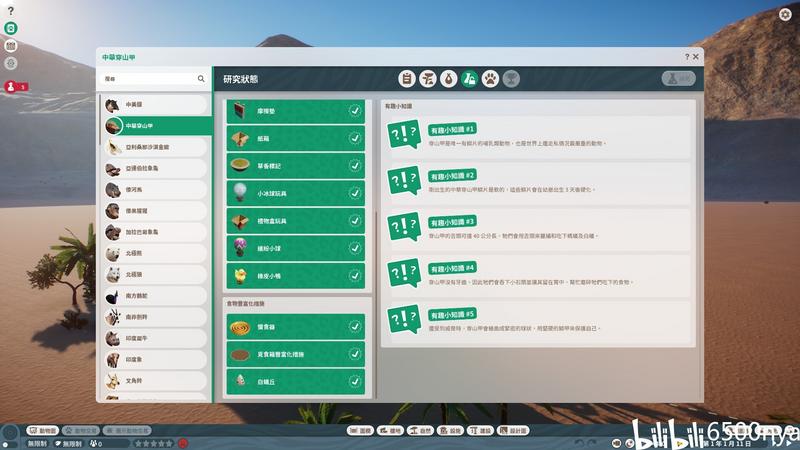Screen dimensions: 800x450
Task: Click the greyed trophy tab icon
Action: coord(511,79)
